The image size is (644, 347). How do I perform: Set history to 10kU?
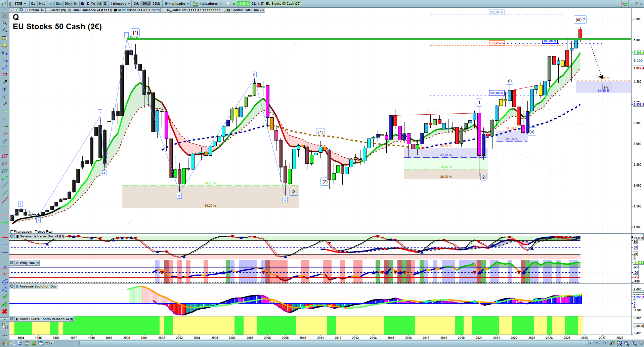[x=146, y=4]
